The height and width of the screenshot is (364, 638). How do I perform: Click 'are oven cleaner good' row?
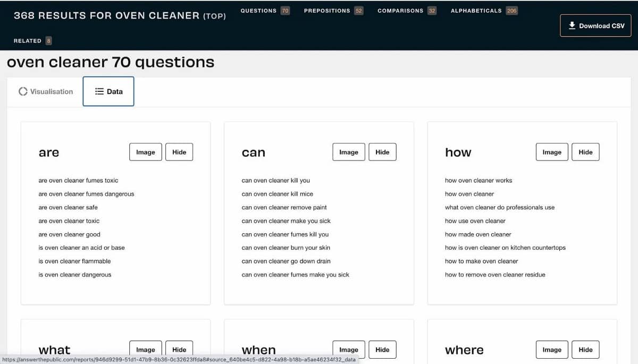(69, 234)
